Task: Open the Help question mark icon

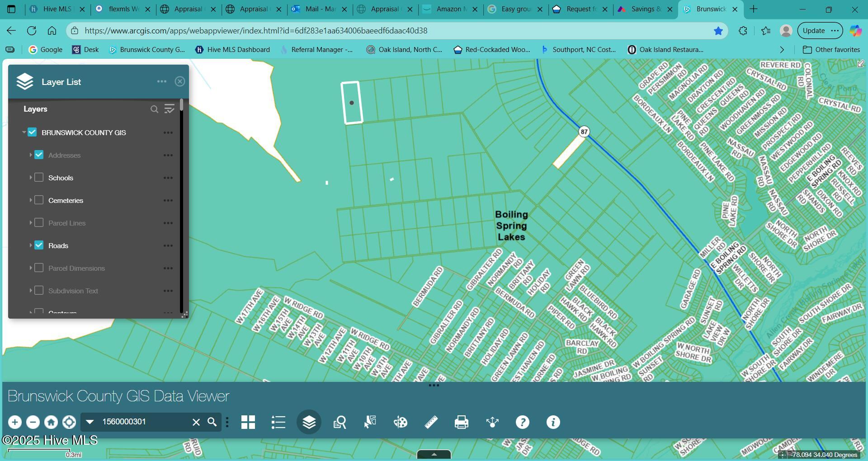Action: point(522,422)
